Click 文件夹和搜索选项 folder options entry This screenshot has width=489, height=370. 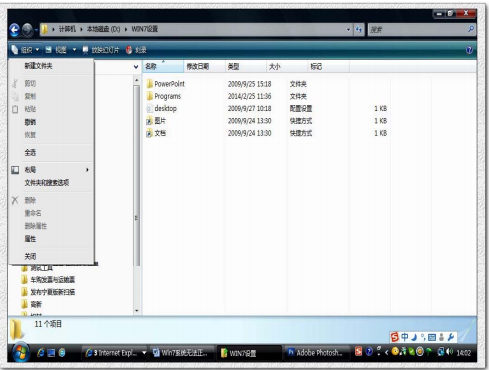click(47, 183)
